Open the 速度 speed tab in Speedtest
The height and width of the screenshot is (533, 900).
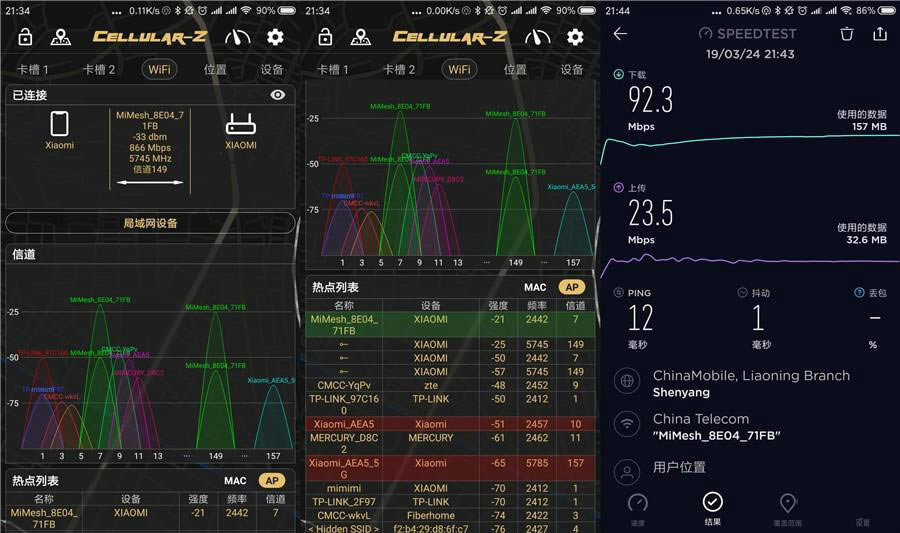point(637,506)
